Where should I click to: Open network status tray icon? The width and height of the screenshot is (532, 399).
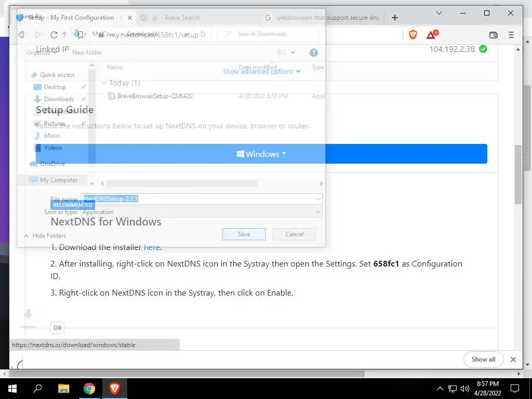tap(453, 389)
